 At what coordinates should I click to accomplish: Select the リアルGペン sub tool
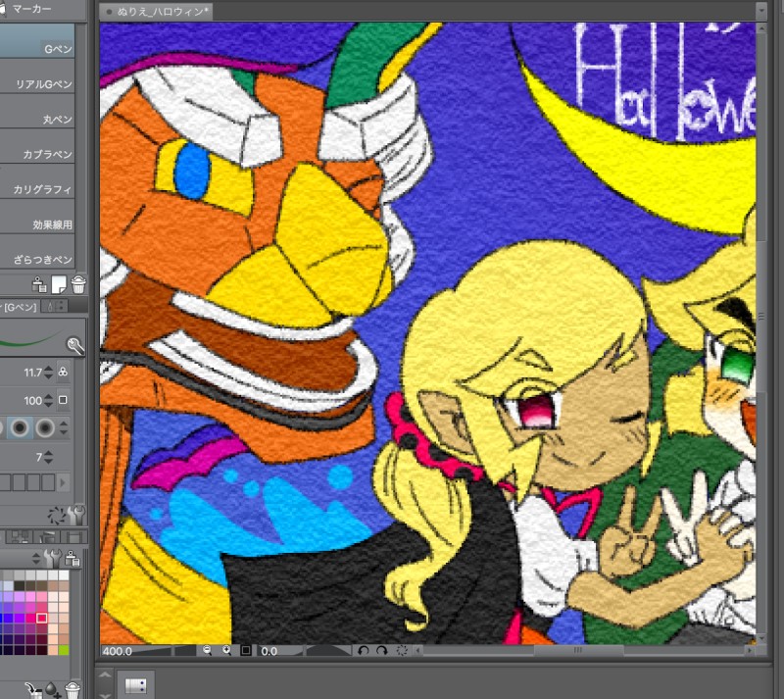point(37,75)
